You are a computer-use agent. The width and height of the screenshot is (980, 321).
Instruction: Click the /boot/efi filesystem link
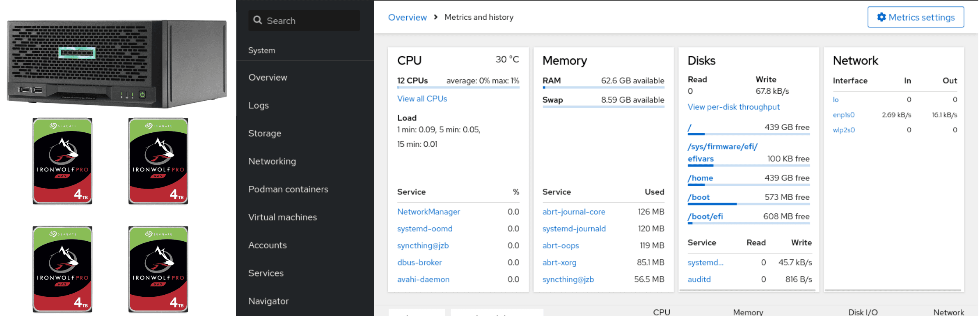tap(705, 217)
